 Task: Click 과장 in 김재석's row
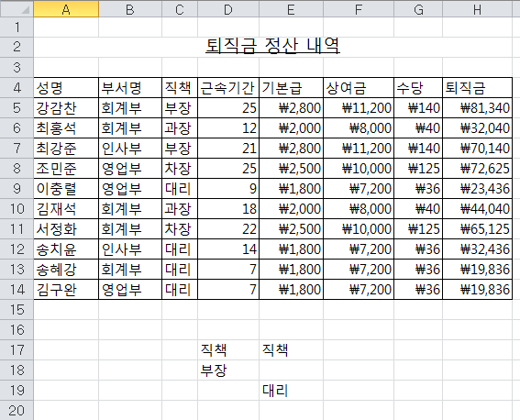[x=180, y=209]
